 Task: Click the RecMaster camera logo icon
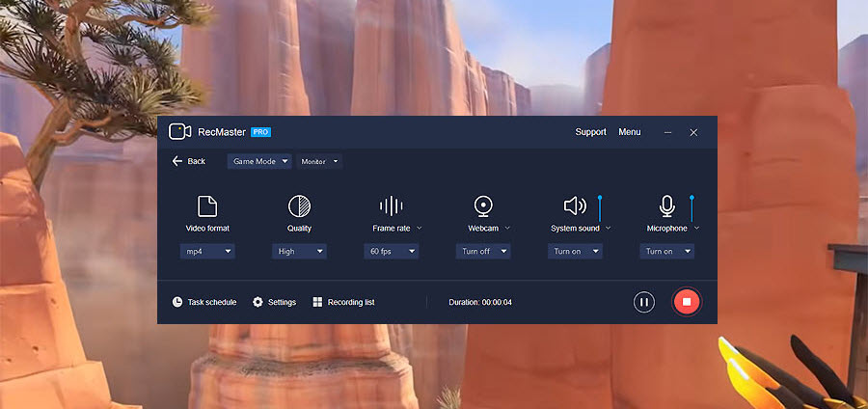tap(180, 132)
